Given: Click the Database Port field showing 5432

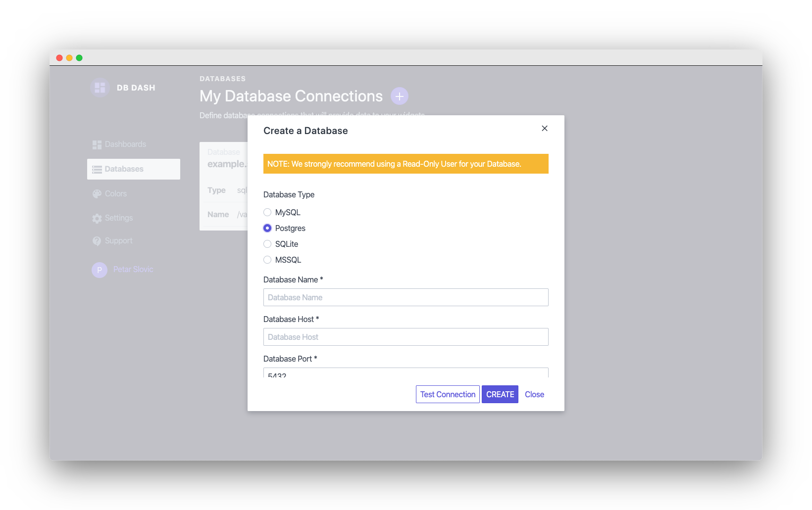Looking at the screenshot, I should pos(406,373).
